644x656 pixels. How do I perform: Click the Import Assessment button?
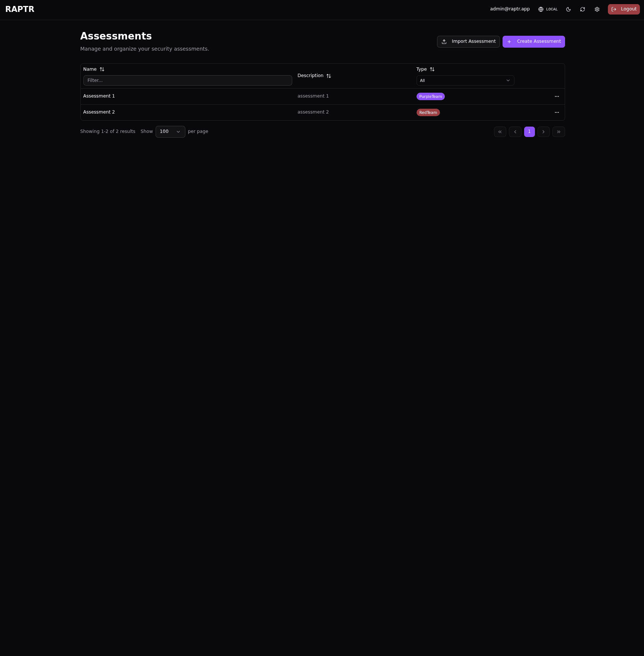click(x=468, y=42)
